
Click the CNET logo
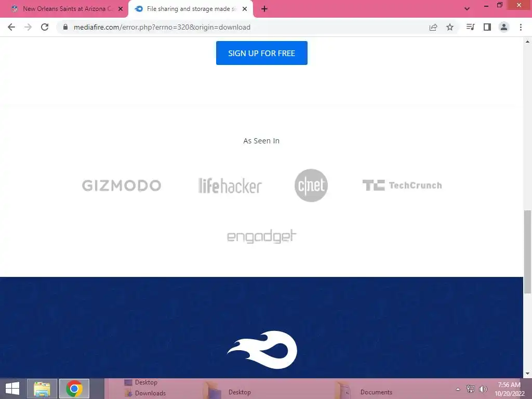click(x=311, y=185)
